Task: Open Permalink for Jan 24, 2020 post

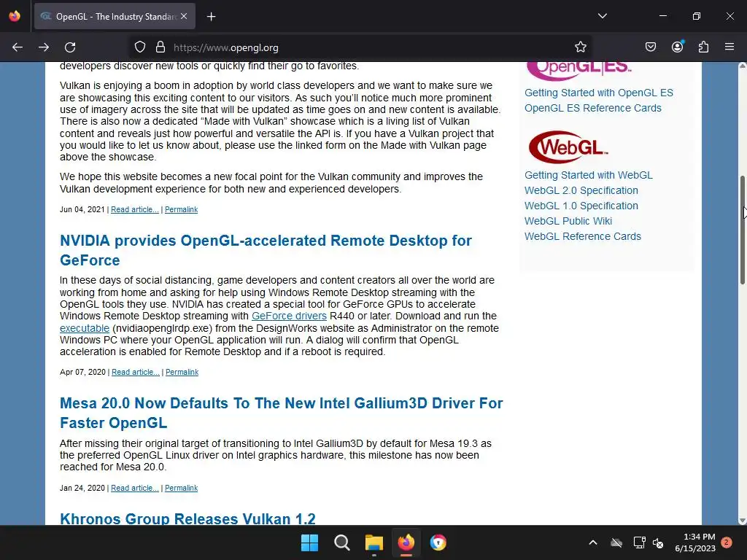Action: 181,488
